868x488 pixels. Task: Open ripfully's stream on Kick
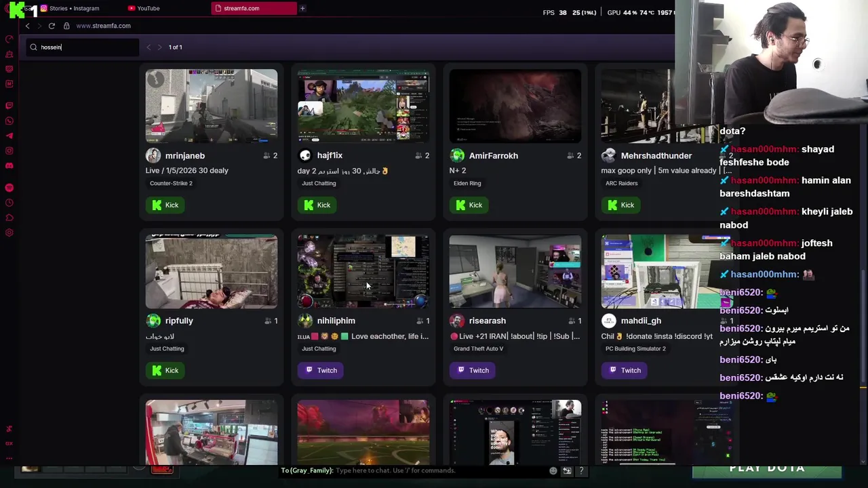(165, 370)
